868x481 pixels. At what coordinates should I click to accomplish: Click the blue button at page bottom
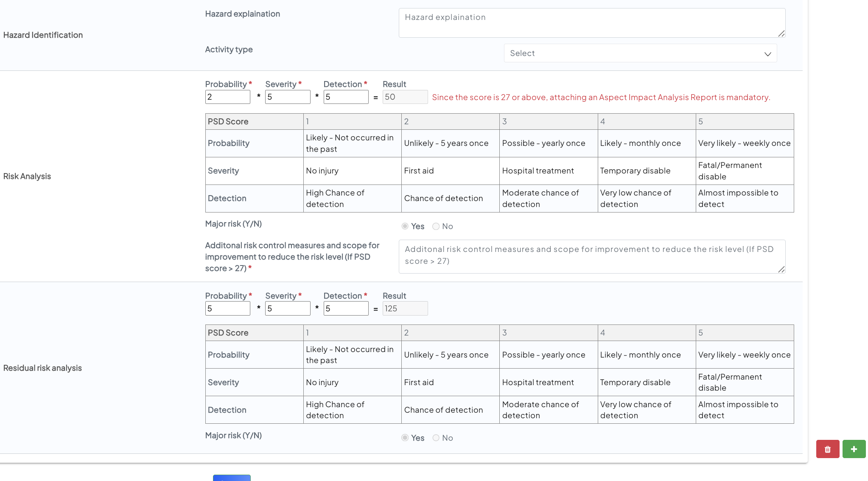(x=232, y=478)
